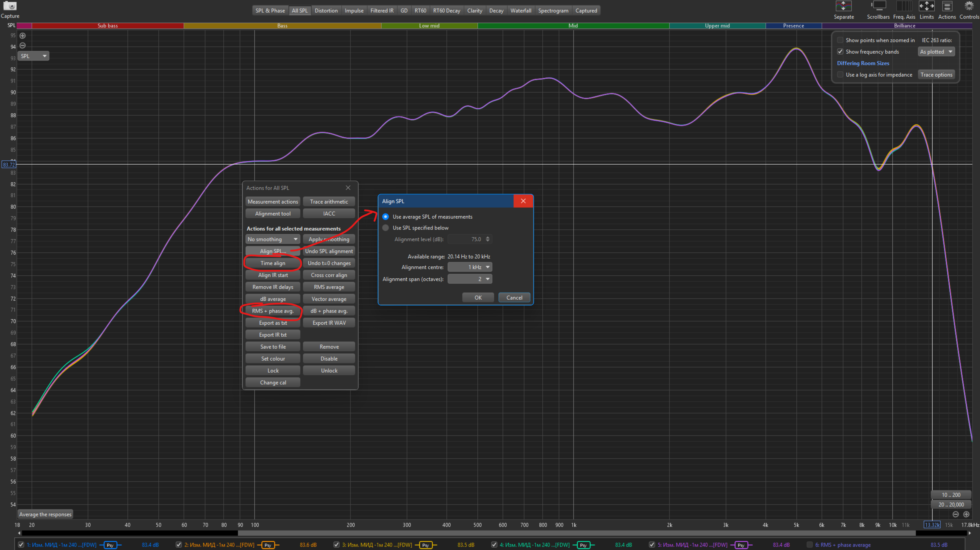Enable the 6: RMS + phase average trace
Image resolution: width=980 pixels, height=550 pixels.
tap(809, 545)
